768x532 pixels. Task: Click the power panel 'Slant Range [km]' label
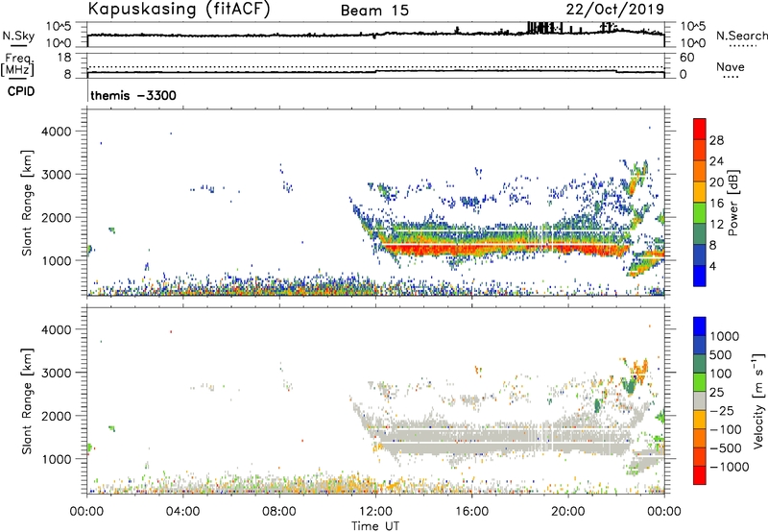tap(27, 203)
